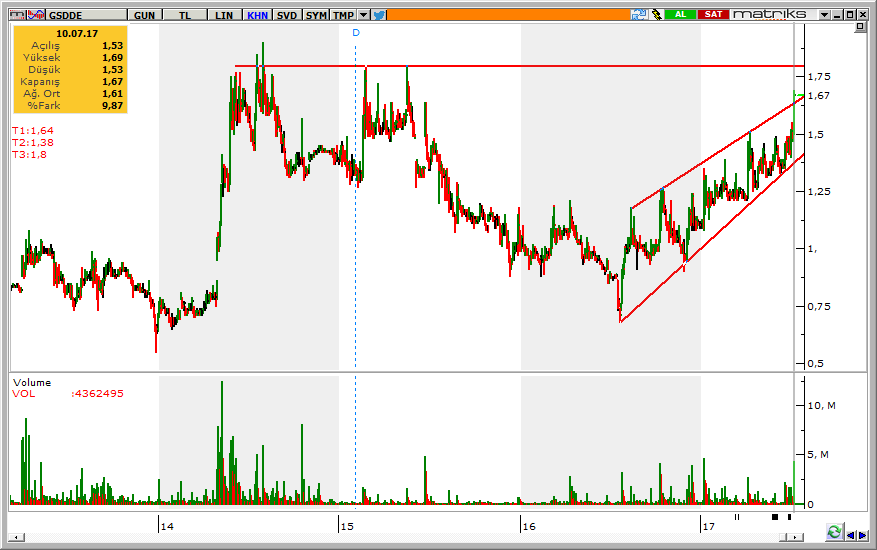Click date label 16 on time axis
Viewport: 877px width, 550px height.
click(529, 527)
